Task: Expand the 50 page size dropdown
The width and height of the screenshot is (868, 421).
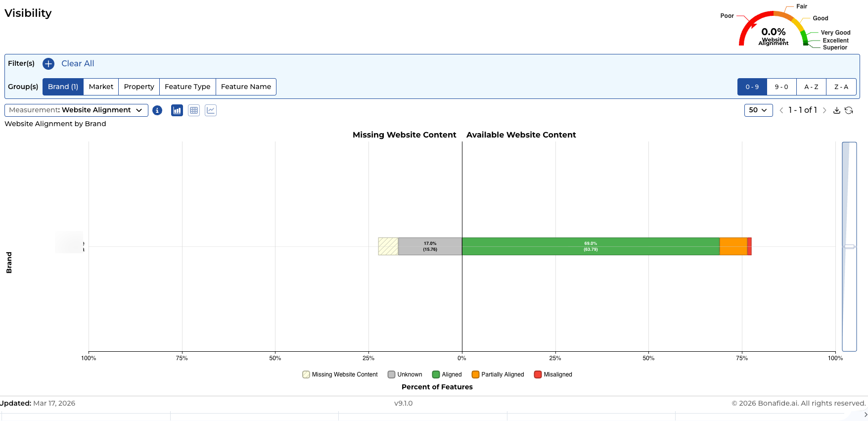Action: click(758, 110)
